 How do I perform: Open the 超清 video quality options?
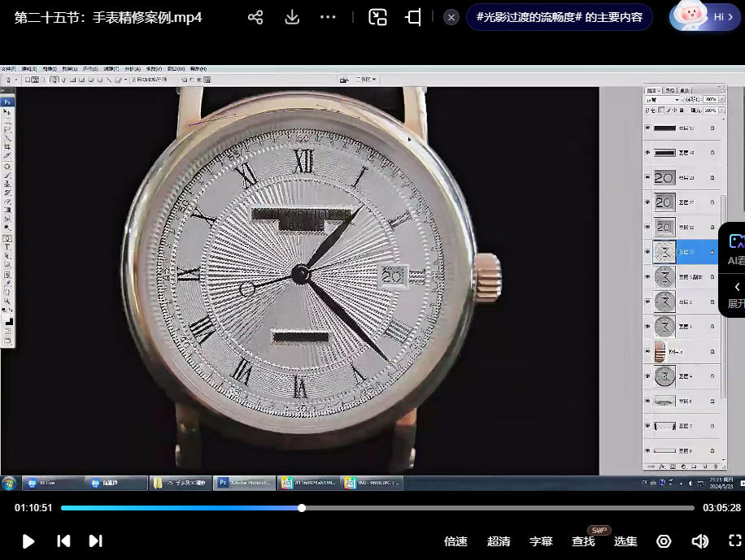click(499, 541)
